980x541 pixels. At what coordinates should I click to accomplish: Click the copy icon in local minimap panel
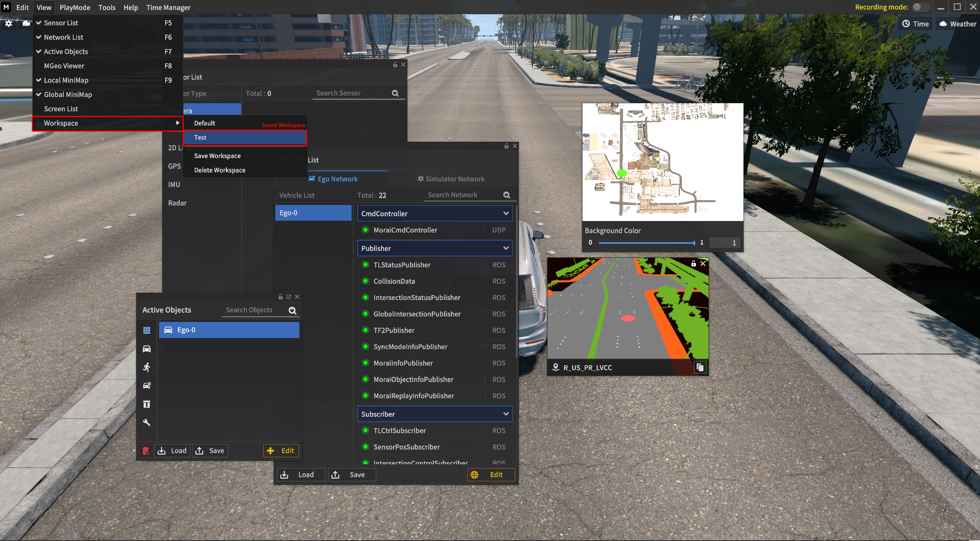point(700,367)
